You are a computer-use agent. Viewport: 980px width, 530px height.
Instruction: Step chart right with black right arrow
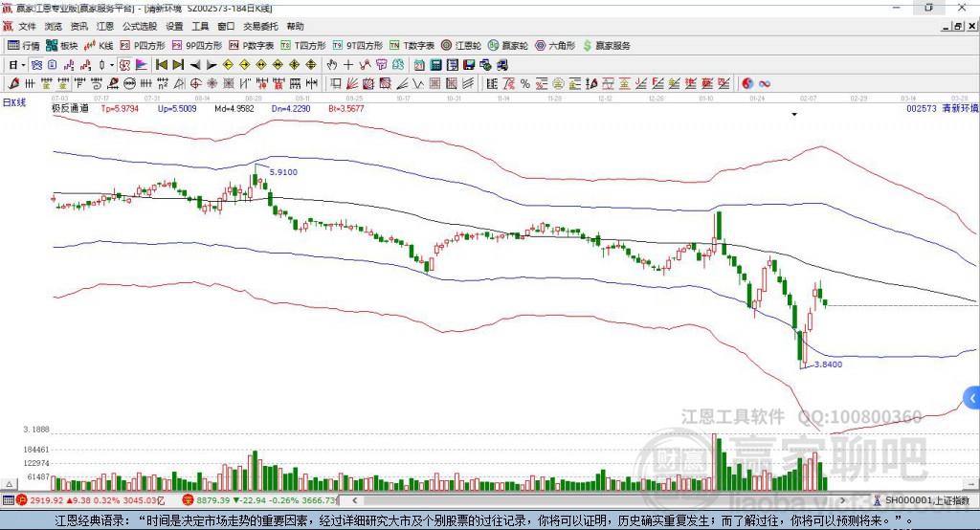(212, 65)
